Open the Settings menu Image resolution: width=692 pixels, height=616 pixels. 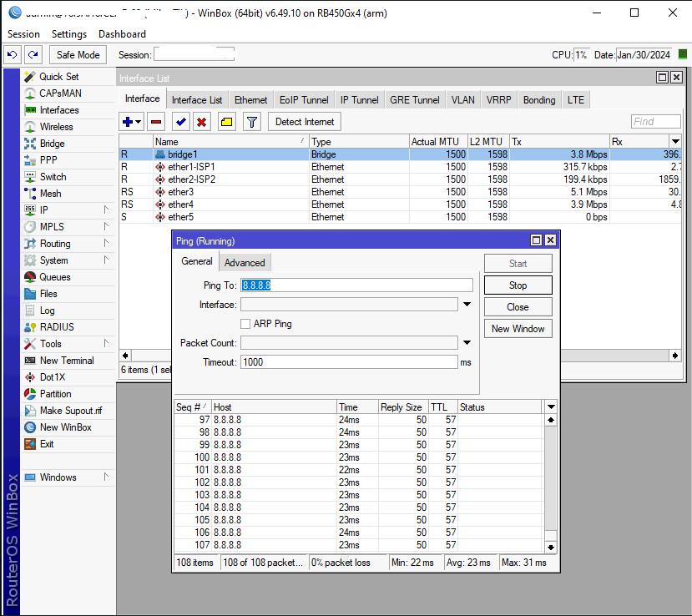click(x=69, y=34)
